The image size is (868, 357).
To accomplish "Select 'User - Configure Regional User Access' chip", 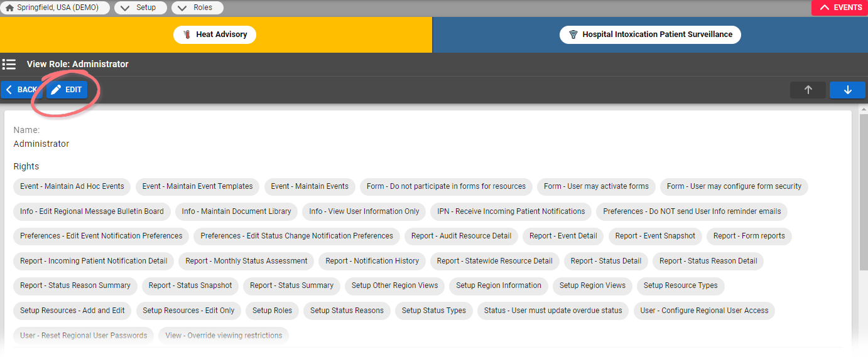I will (x=705, y=311).
